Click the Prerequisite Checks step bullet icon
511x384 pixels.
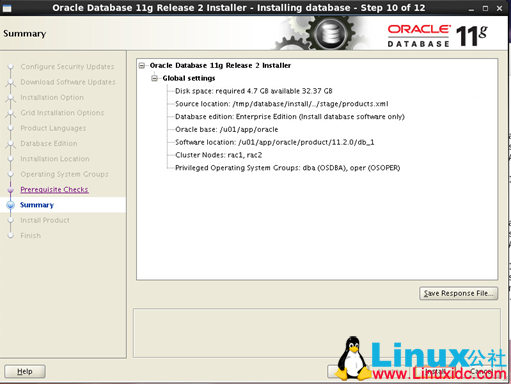pos(11,189)
